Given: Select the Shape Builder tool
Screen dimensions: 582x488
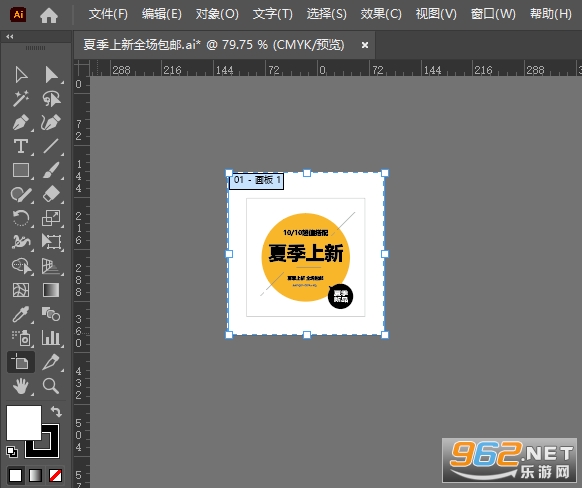Looking at the screenshot, I should tap(21, 266).
